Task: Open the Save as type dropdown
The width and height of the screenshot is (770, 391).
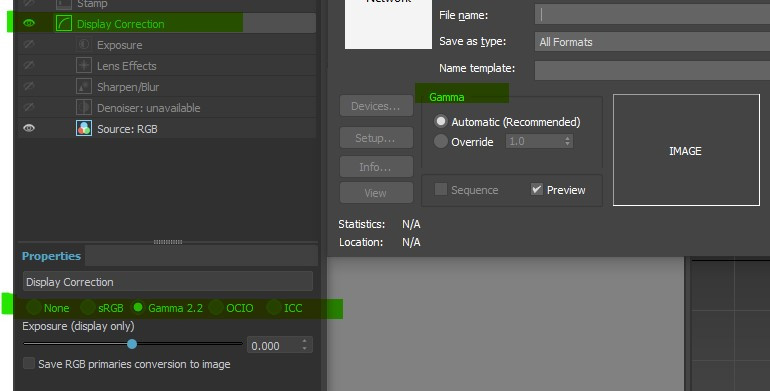Action: 652,42
